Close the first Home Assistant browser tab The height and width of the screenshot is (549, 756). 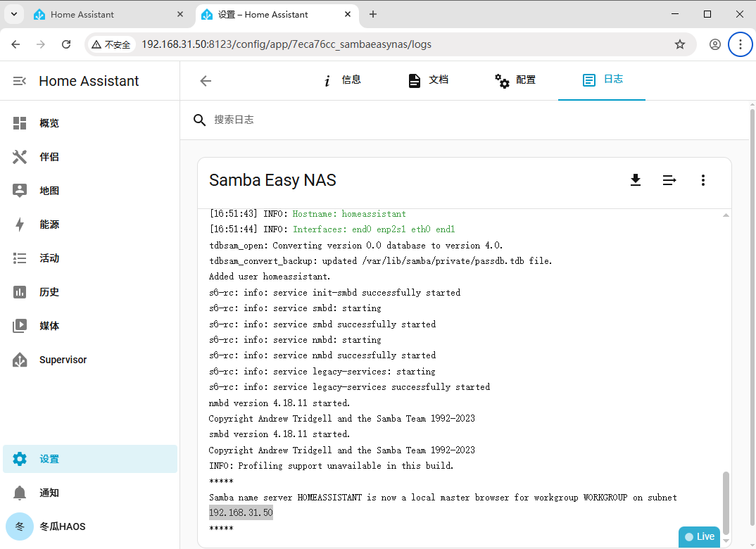(180, 15)
